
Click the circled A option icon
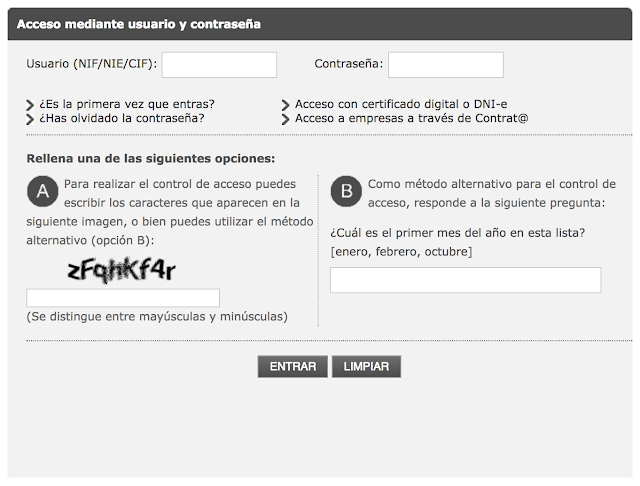[42, 190]
